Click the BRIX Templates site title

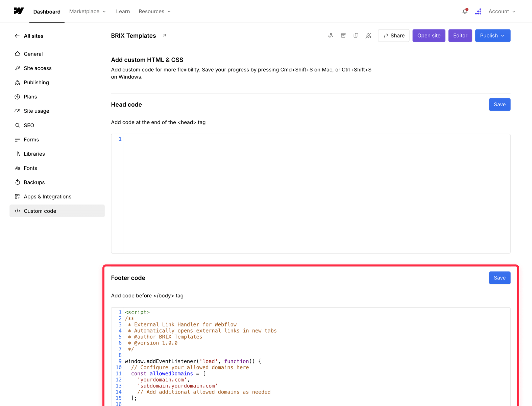134,36
